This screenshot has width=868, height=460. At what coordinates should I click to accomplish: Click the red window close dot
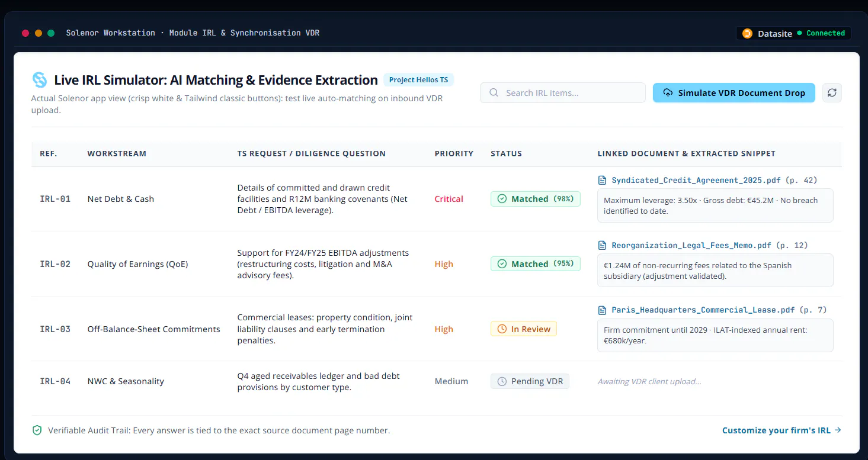click(x=25, y=33)
